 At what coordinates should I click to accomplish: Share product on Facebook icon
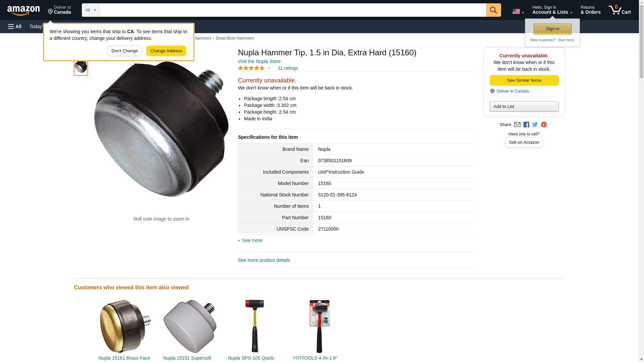pyautogui.click(x=526, y=125)
